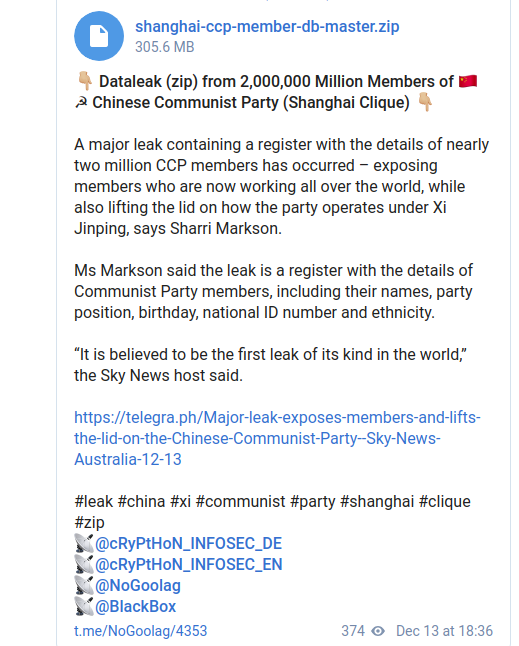Click the 305.6 MB file size label

164,47
